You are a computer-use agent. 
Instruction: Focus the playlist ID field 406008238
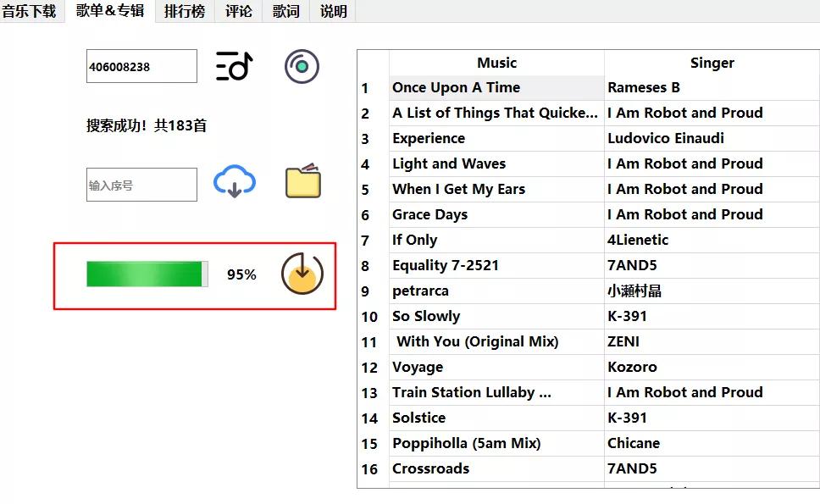[x=141, y=66]
